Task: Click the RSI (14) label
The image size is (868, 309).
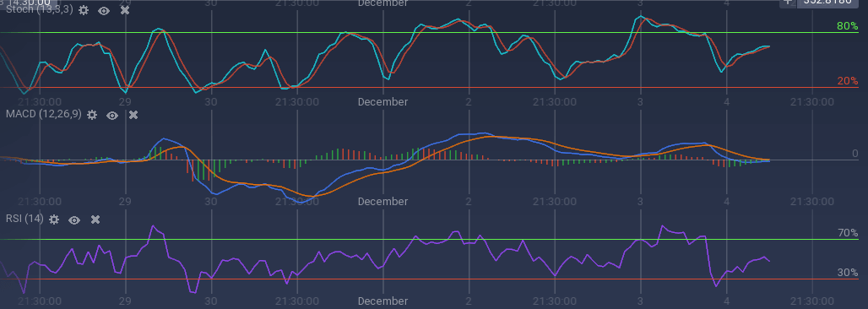Action: [x=24, y=219]
